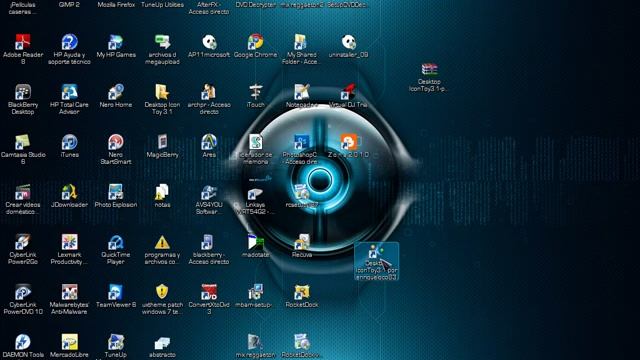Screen dimensions: 640x360
Task: Open Camtasia Studio 6 icon
Action: pyautogui.click(x=23, y=142)
